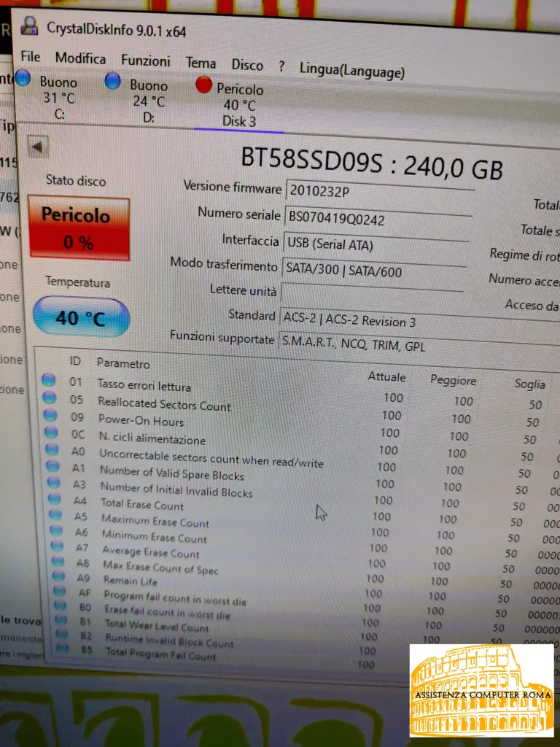560x747 pixels.
Task: Open the Tema menu
Action: pos(201,63)
